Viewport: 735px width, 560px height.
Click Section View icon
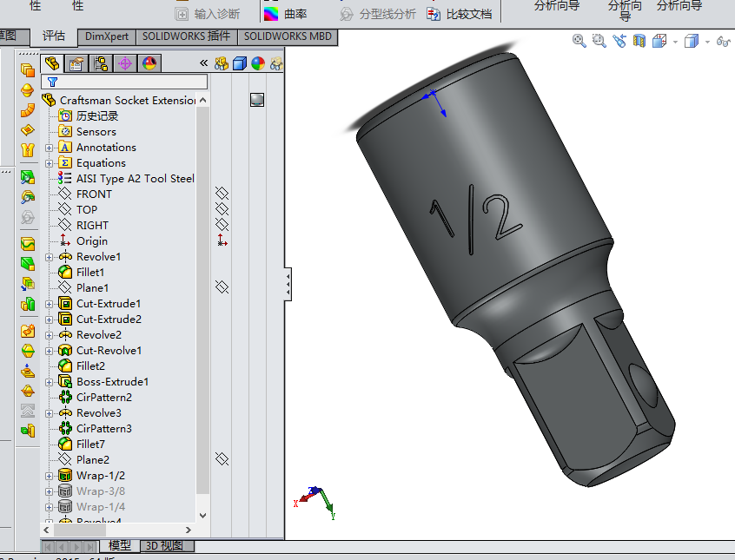tap(639, 41)
